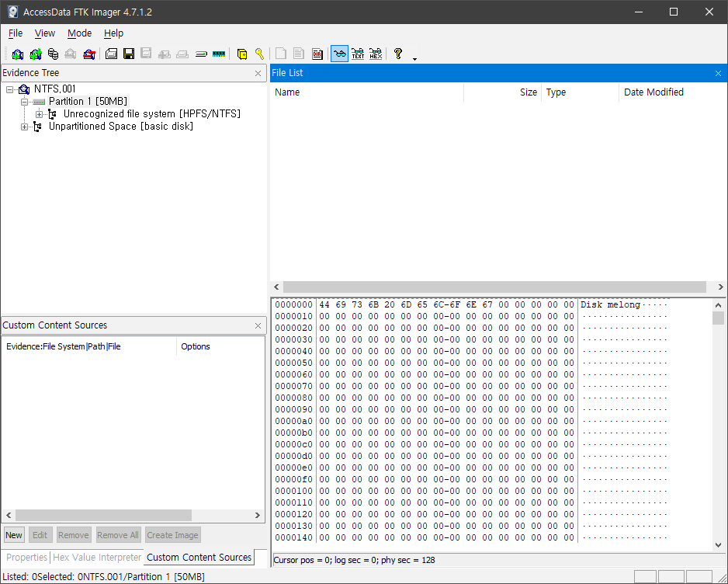
Task: Click the hex viewer vertical scroll thumb
Action: coord(718,318)
